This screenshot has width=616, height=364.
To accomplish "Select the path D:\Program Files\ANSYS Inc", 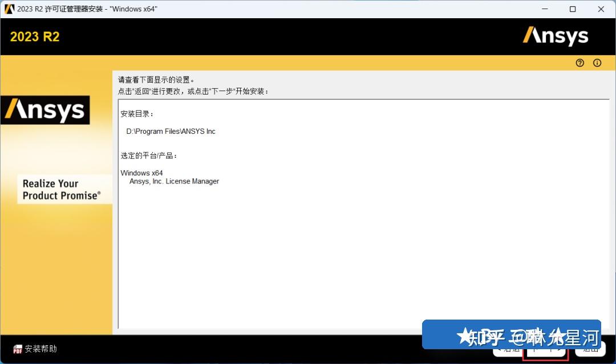I will tap(171, 131).
